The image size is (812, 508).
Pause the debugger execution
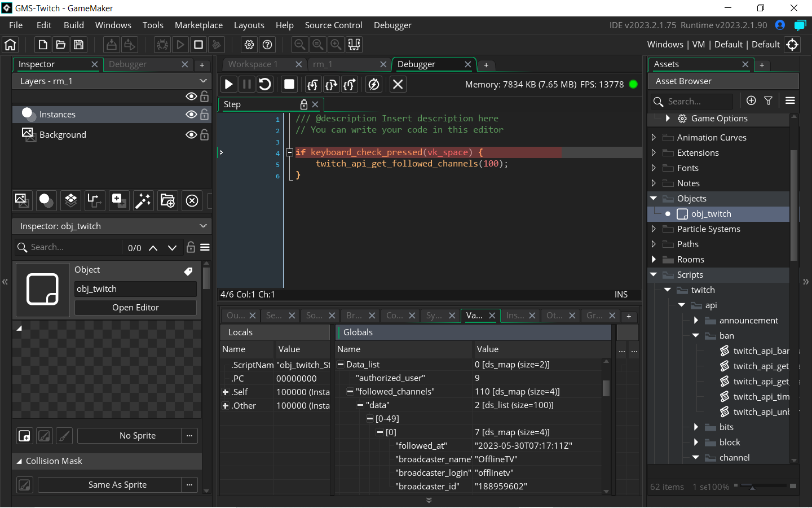click(x=246, y=84)
